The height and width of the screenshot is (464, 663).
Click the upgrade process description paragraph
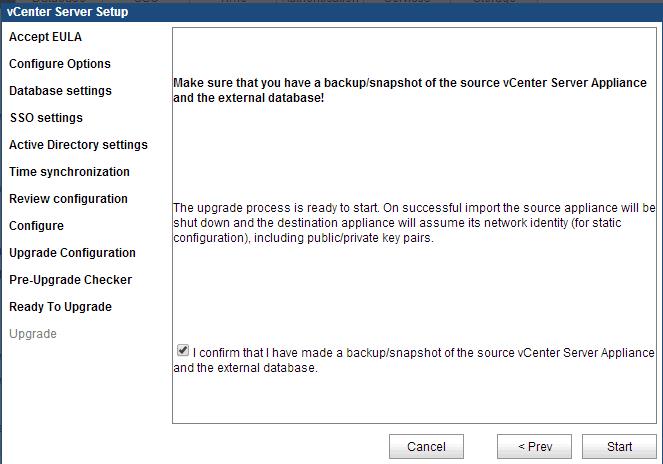[x=414, y=223]
